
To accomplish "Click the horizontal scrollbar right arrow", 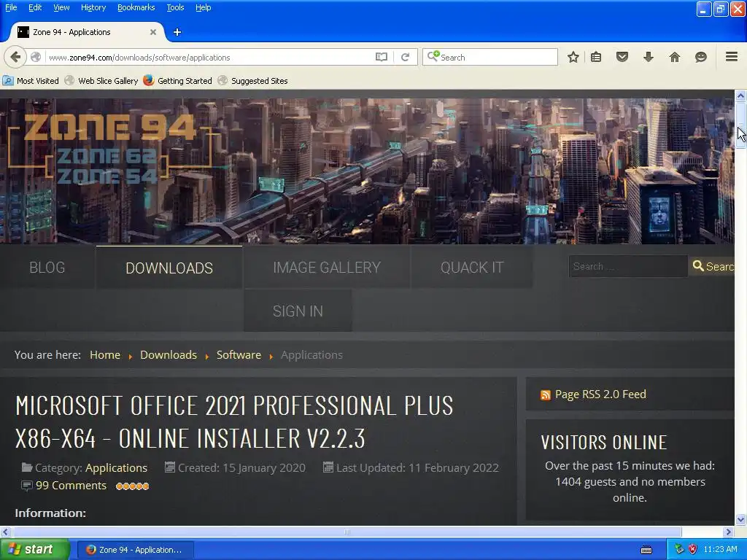I will pyautogui.click(x=728, y=532).
